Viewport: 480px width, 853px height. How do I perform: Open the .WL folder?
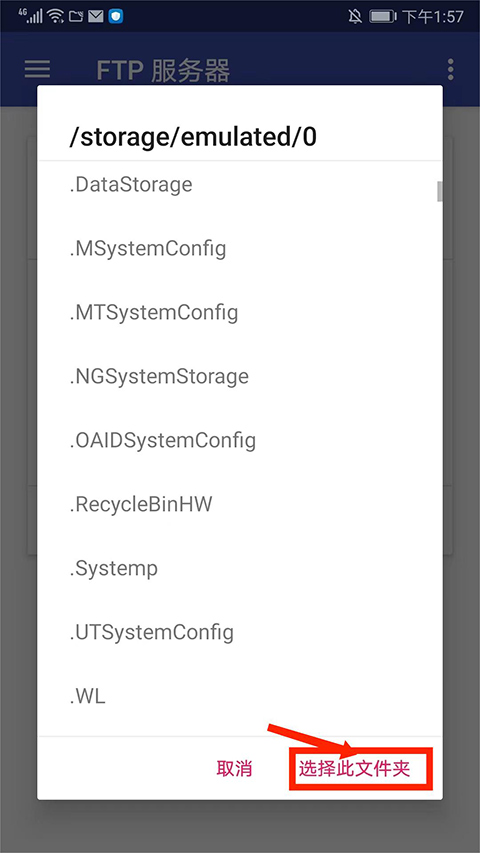[239, 696]
